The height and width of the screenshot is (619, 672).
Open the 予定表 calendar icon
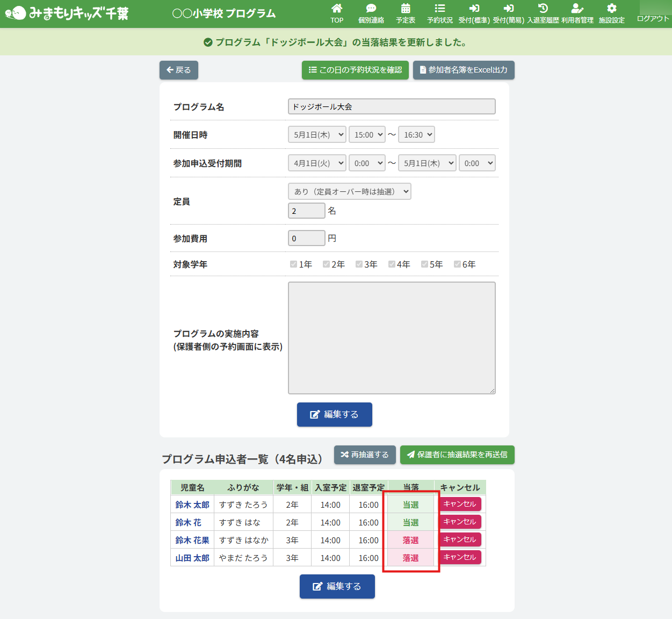pos(406,9)
